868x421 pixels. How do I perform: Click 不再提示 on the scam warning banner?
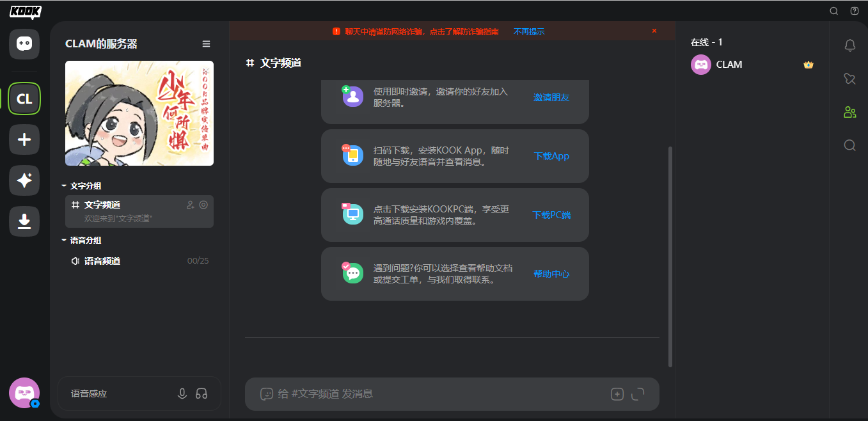coord(529,30)
